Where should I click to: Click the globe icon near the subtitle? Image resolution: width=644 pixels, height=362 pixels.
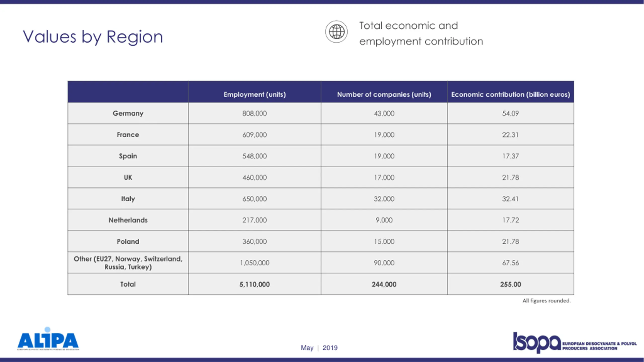pyautogui.click(x=336, y=32)
